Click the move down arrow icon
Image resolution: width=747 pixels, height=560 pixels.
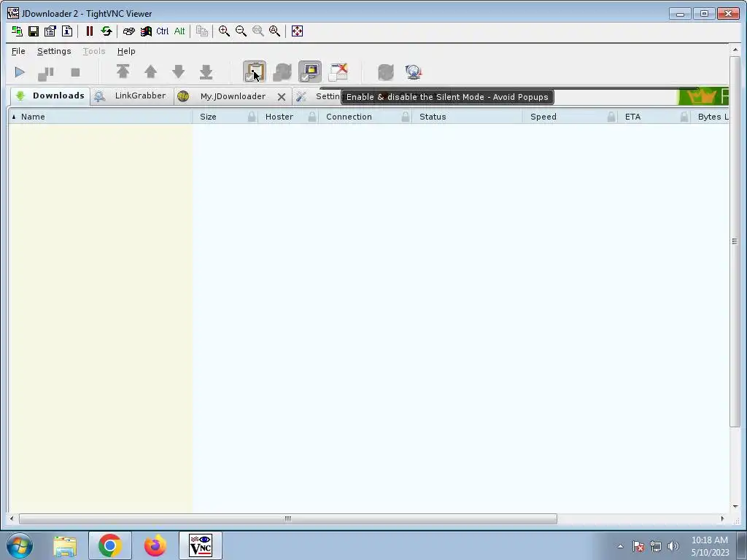coord(178,72)
